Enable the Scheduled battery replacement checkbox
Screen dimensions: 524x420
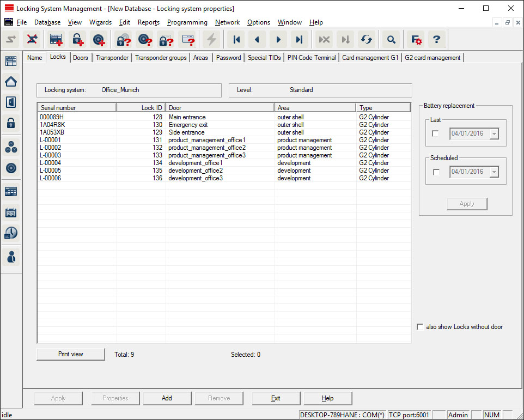435,172
